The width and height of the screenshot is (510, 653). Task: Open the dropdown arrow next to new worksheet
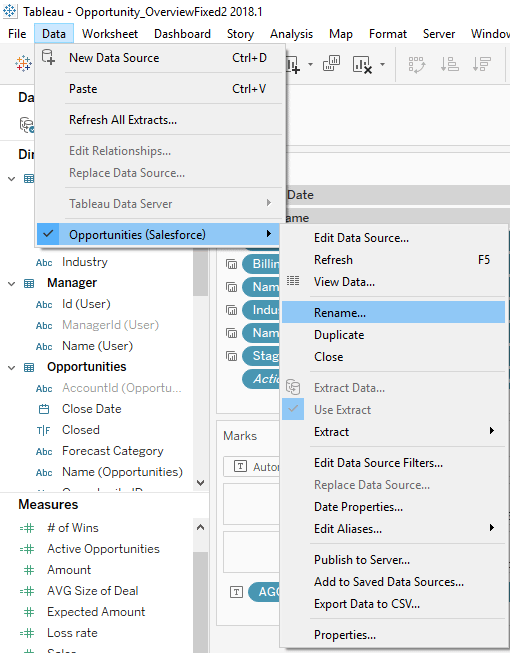(x=310, y=65)
